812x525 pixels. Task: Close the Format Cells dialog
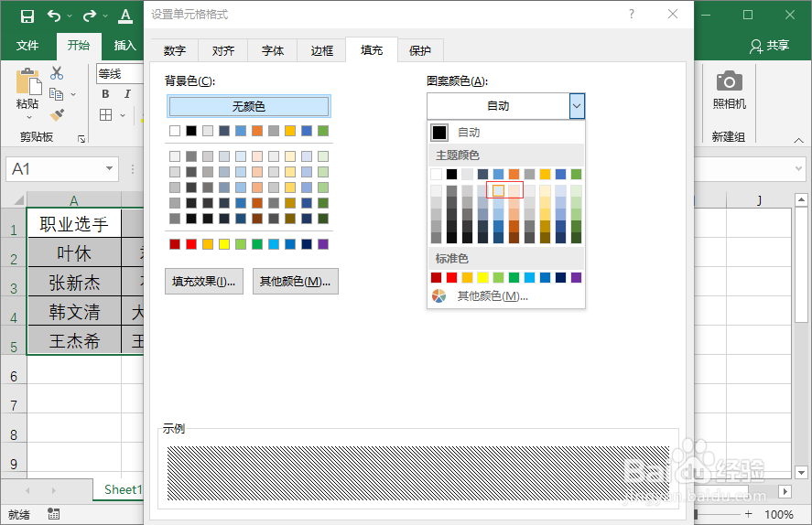pyautogui.click(x=673, y=14)
